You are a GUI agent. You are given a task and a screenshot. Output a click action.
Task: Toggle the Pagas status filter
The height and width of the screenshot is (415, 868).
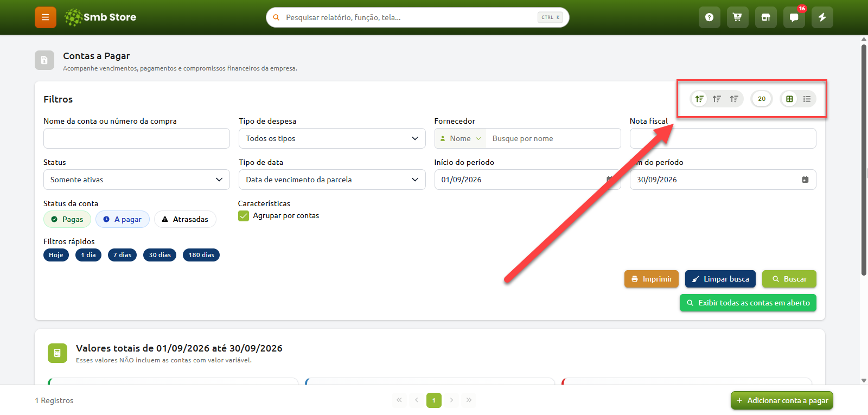click(67, 219)
